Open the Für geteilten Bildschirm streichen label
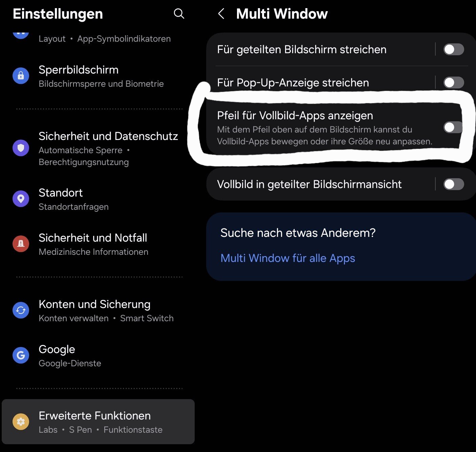Image resolution: width=476 pixels, height=452 pixels. 301,49
